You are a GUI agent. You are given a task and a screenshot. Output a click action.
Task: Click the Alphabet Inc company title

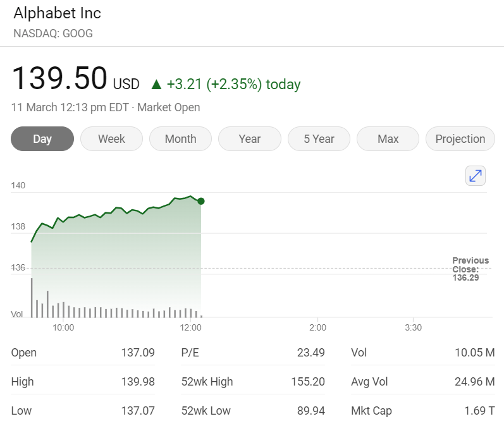[x=57, y=13]
